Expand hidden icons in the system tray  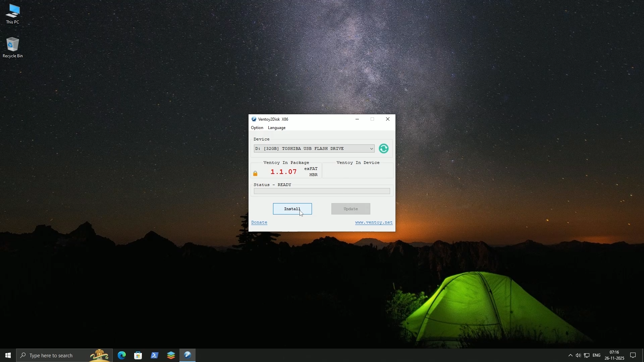(x=570, y=355)
